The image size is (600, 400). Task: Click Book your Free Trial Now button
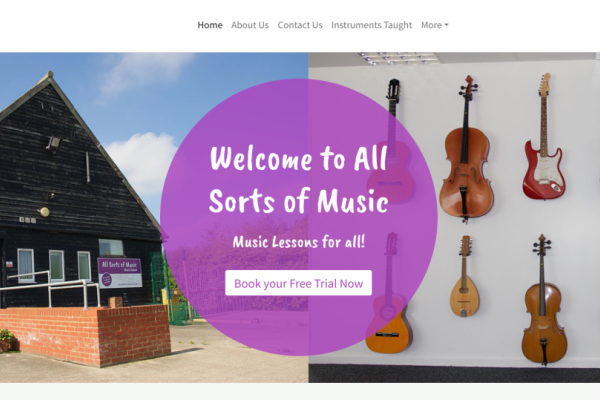coord(298,283)
